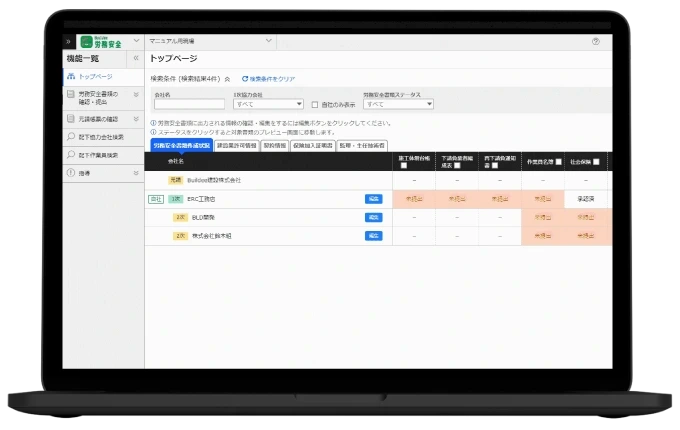Open the 承認済 社会保険 status for ERC工務店
Screen dimensions: 680x430
(585, 199)
